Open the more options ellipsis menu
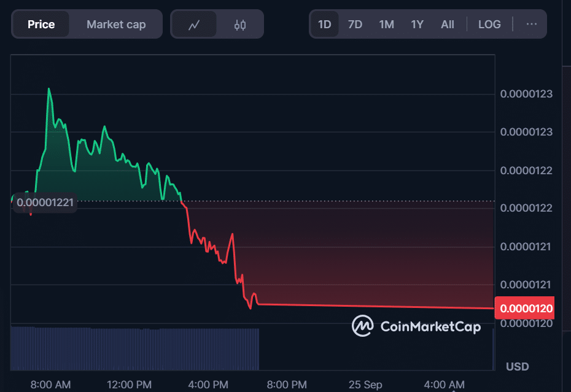 click(x=532, y=24)
